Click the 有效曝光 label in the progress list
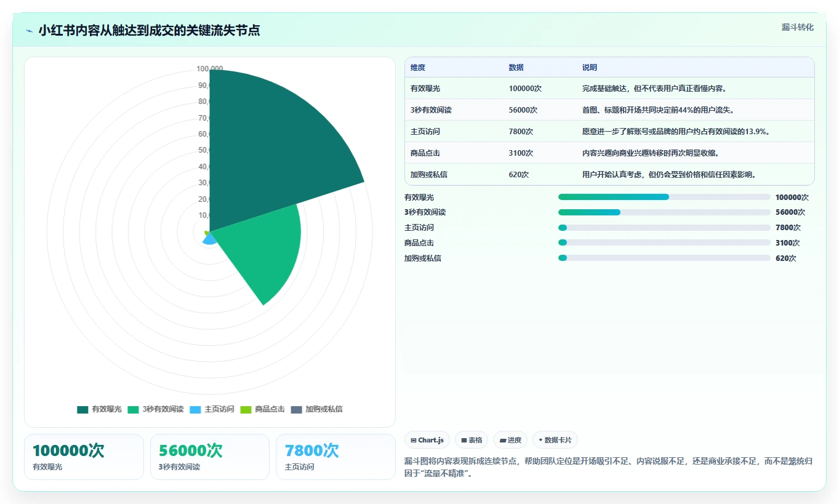The width and height of the screenshot is (839, 504). pyautogui.click(x=419, y=198)
